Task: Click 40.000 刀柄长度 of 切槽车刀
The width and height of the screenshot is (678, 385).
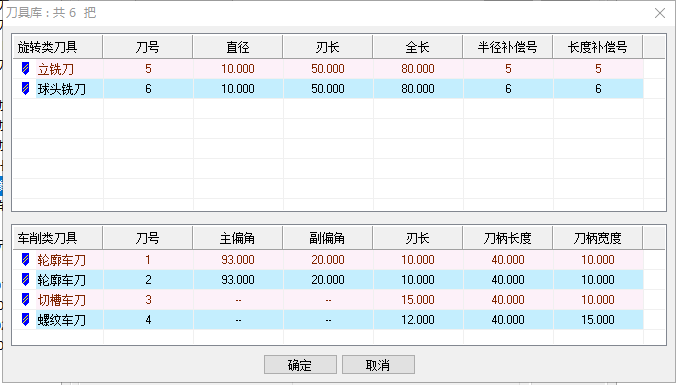Action: [x=508, y=300]
